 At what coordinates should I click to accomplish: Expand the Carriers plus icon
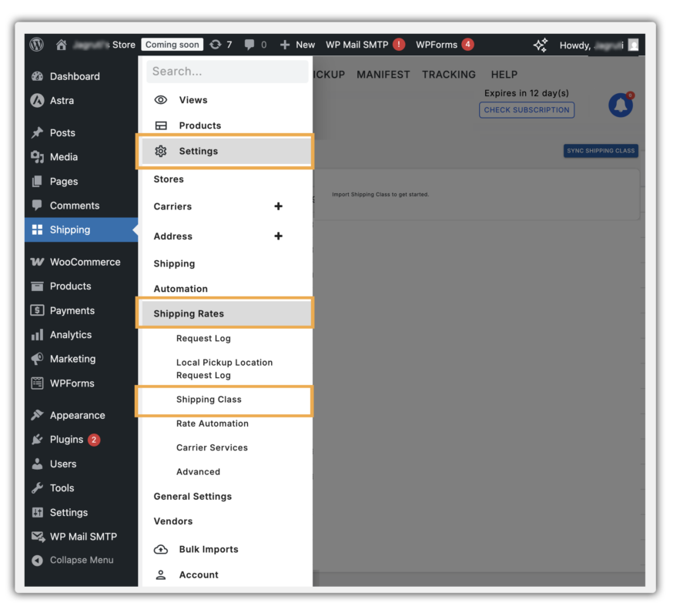click(278, 206)
